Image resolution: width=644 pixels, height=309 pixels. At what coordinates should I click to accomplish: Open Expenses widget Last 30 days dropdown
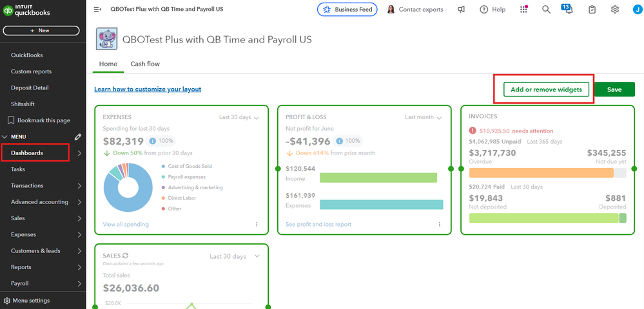(239, 118)
